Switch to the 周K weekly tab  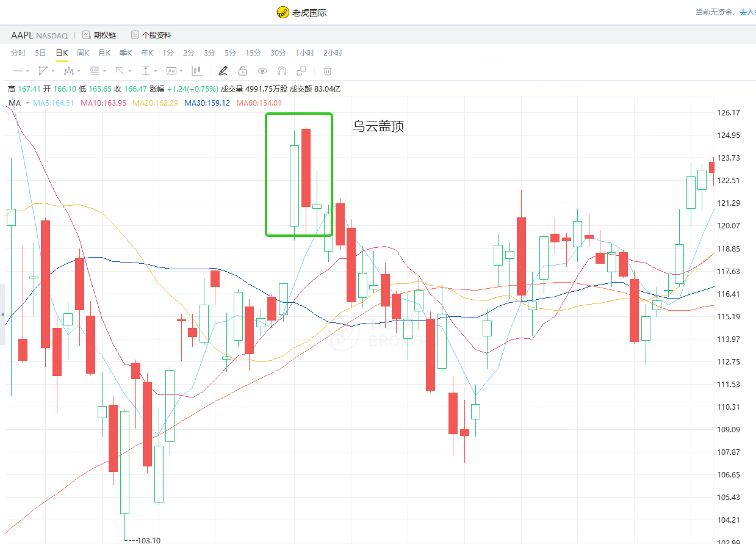pos(83,53)
